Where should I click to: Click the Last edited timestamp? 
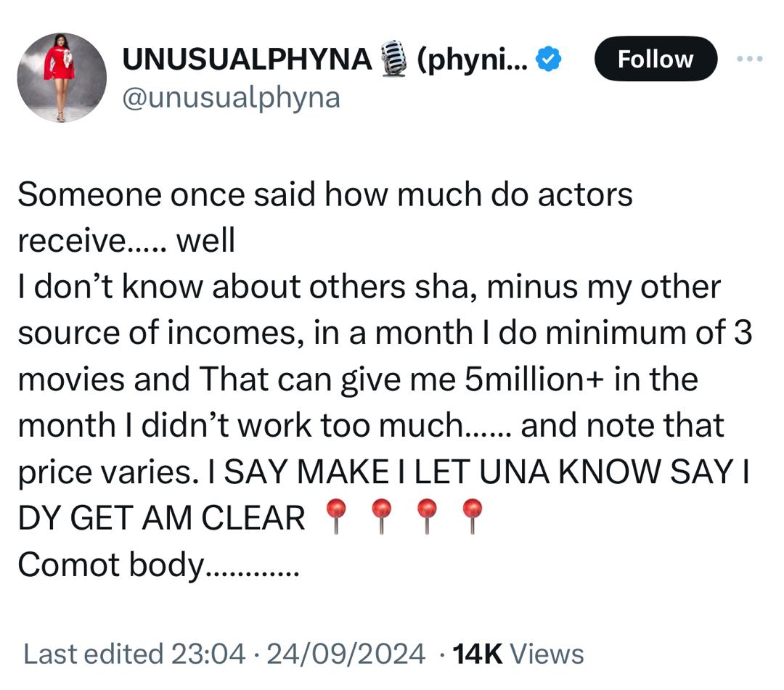[x=98, y=652]
